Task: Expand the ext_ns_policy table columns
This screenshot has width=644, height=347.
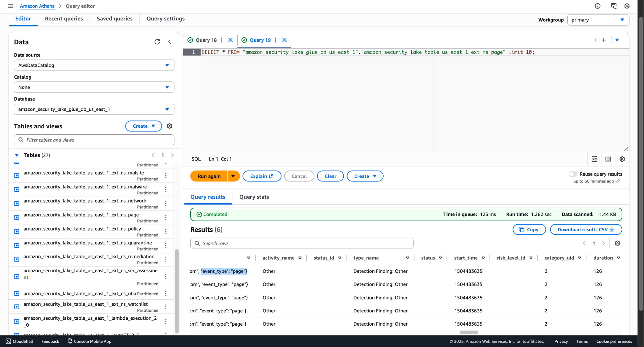Action: [x=17, y=232]
